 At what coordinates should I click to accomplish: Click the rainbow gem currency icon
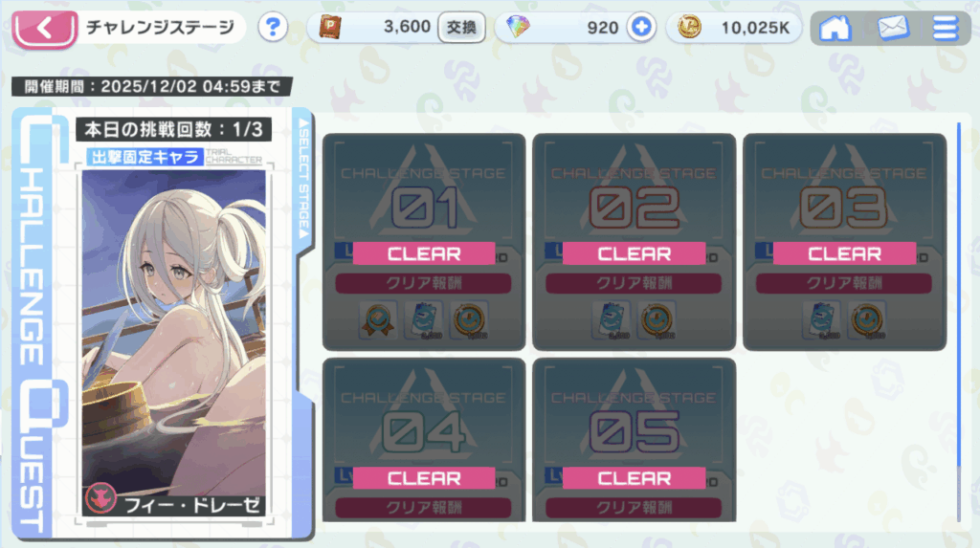point(518,27)
